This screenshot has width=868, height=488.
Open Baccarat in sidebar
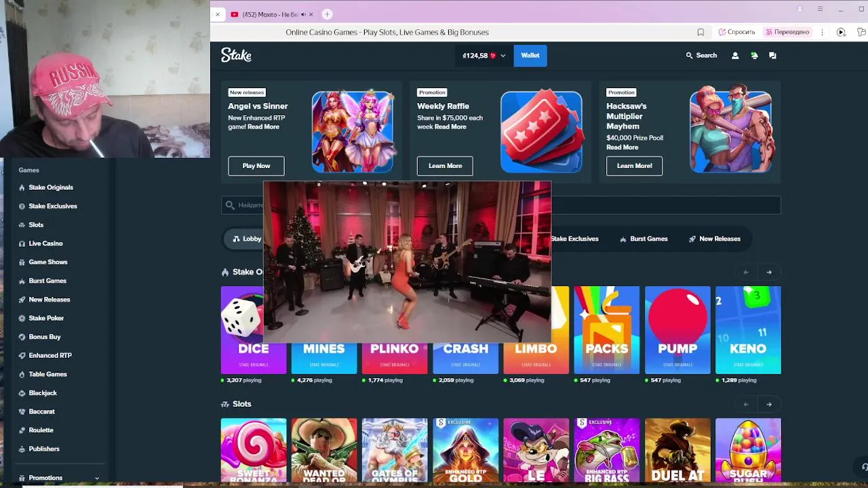41,411
